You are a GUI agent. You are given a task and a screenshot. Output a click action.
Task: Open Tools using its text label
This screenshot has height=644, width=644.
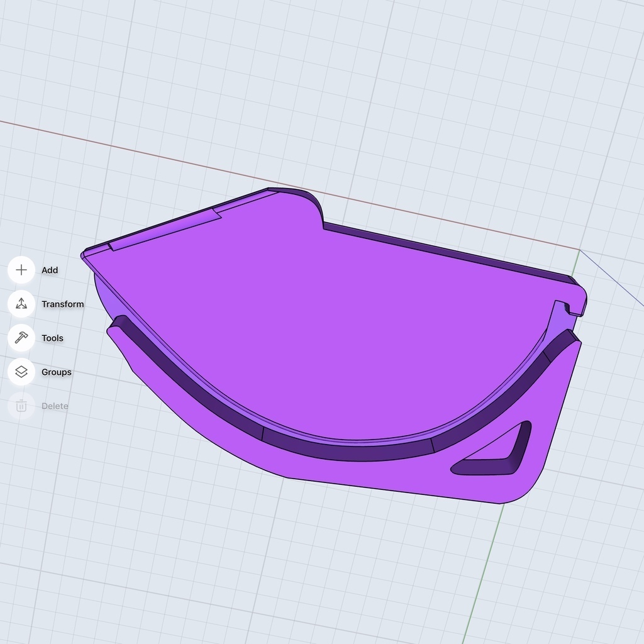52,338
